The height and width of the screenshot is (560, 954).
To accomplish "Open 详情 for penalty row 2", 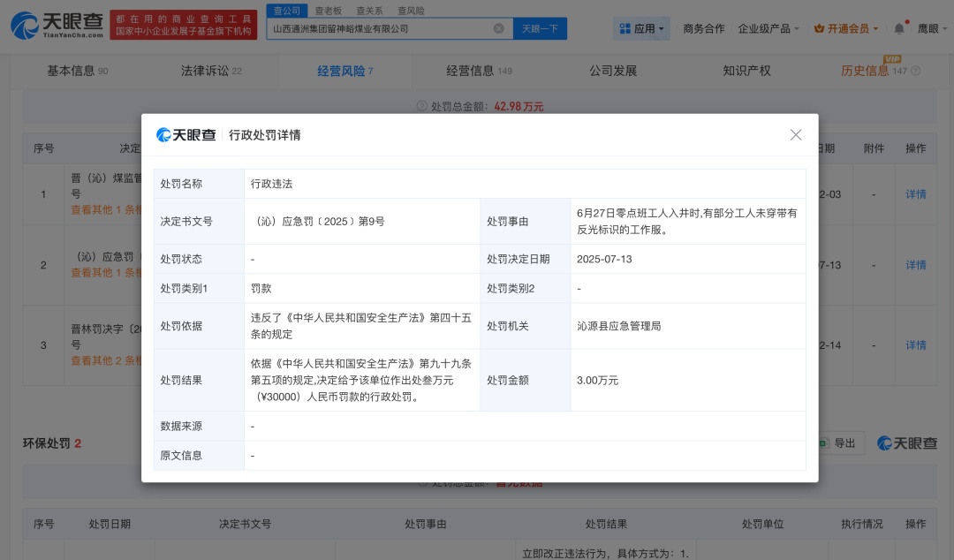I will [x=916, y=265].
